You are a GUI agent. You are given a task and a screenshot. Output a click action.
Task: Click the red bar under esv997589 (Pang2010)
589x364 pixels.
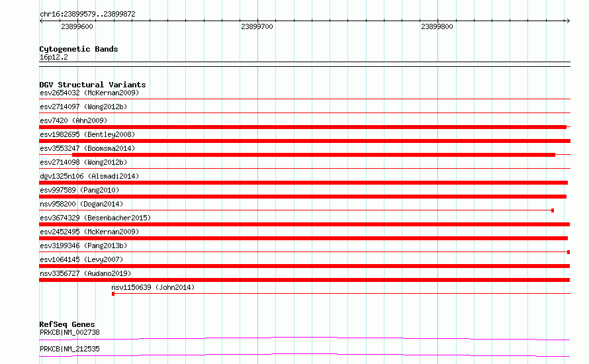coord(302,197)
